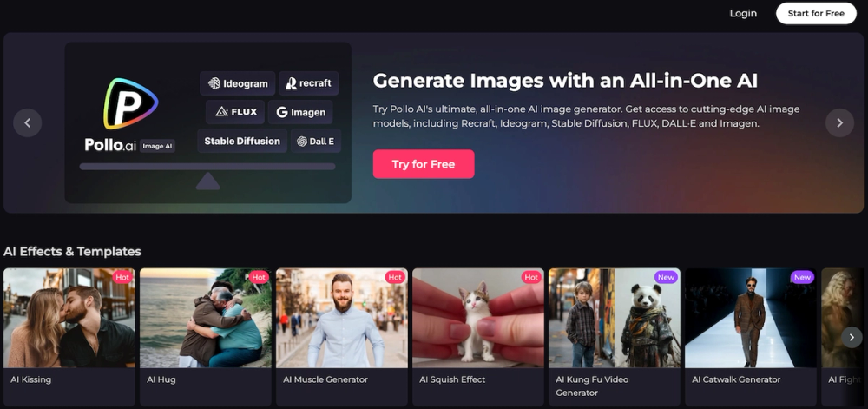The image size is (868, 409).
Task: Click the New badge on AI Kung Fu
Action: (x=667, y=277)
